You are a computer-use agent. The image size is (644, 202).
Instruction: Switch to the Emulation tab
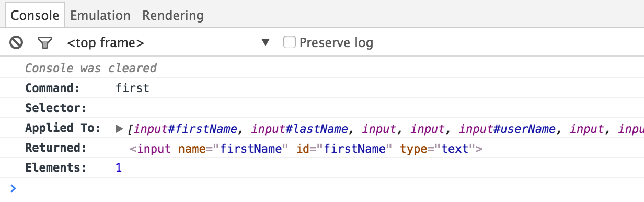(x=101, y=15)
